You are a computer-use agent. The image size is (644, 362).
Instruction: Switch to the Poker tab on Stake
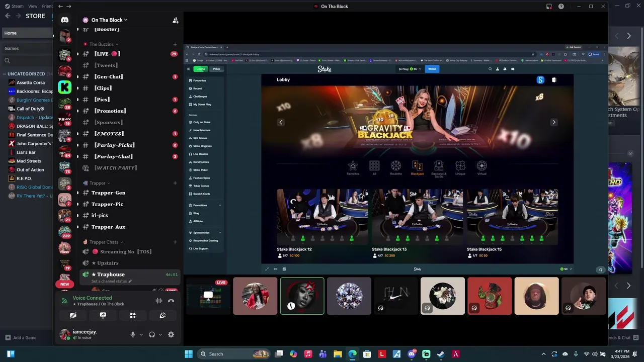216,69
